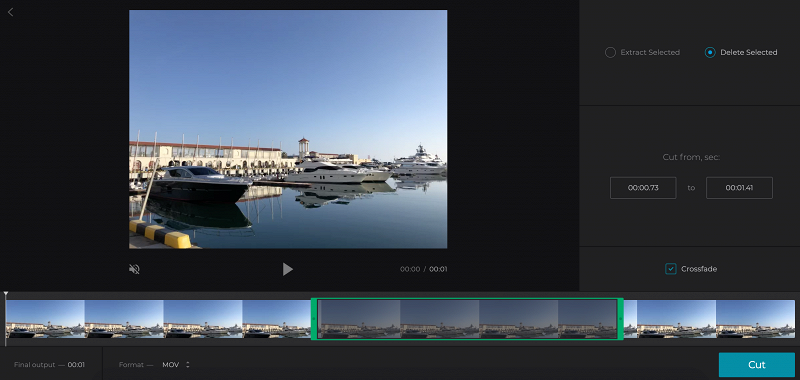
Task: Unmute the video with the speaker icon
Action: click(134, 269)
